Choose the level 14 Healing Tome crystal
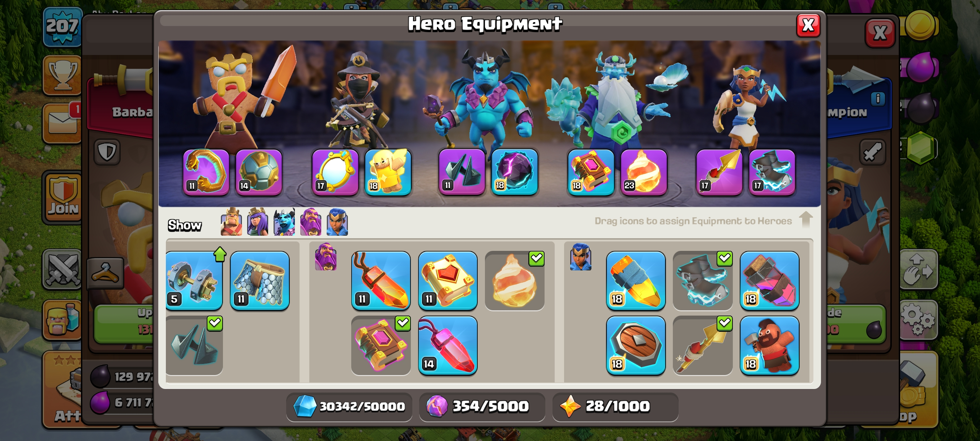This screenshot has width=980, height=441. 448,346
